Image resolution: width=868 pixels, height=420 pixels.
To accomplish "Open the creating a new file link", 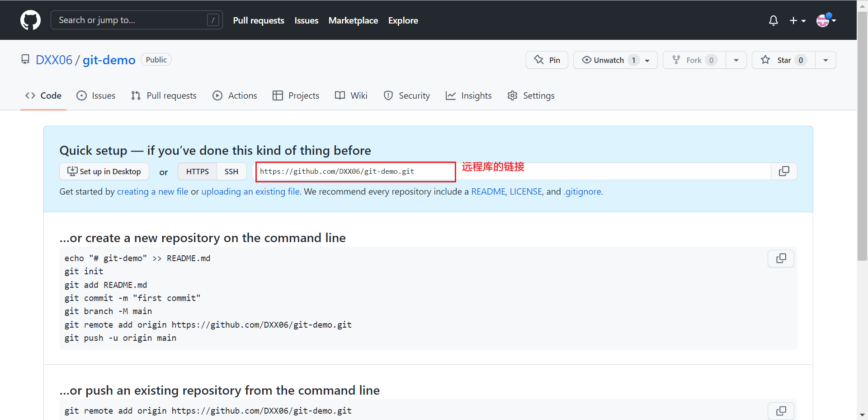I will (152, 191).
